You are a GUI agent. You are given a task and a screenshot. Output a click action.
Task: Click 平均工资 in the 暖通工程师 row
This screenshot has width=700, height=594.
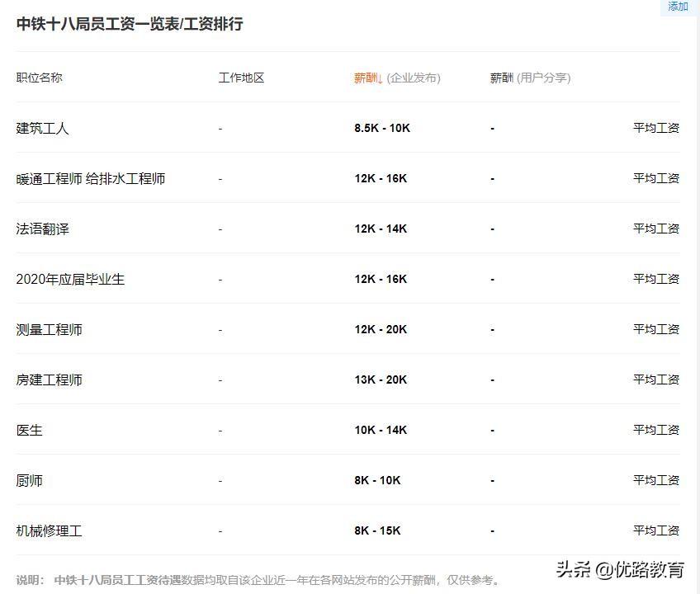click(x=655, y=178)
